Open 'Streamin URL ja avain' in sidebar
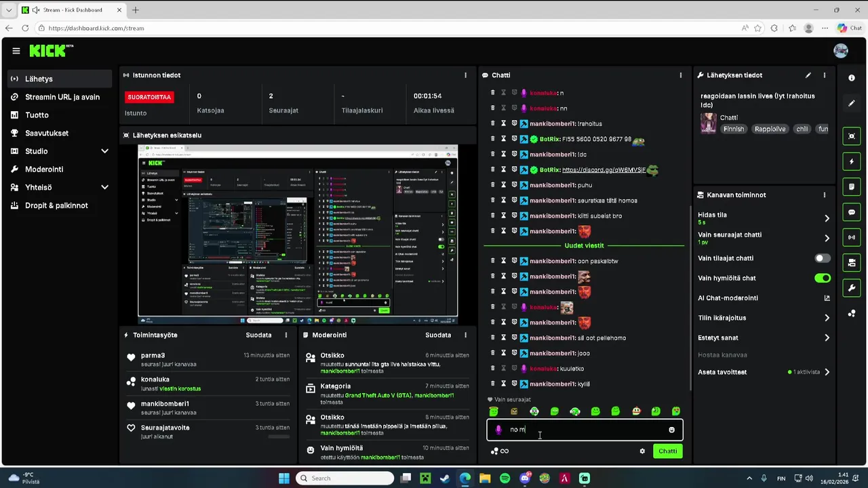 [60, 97]
